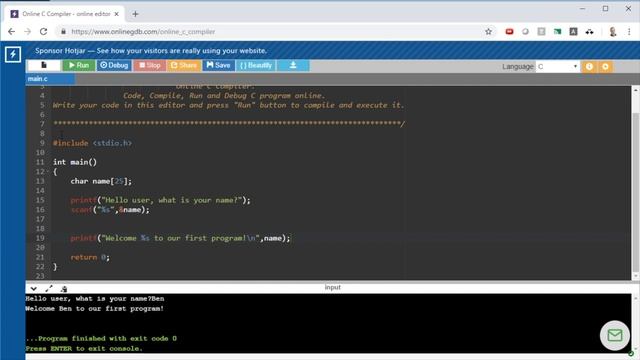Screen dimensions: 640x360
Task: Share the code using the Share button
Action: (184, 65)
